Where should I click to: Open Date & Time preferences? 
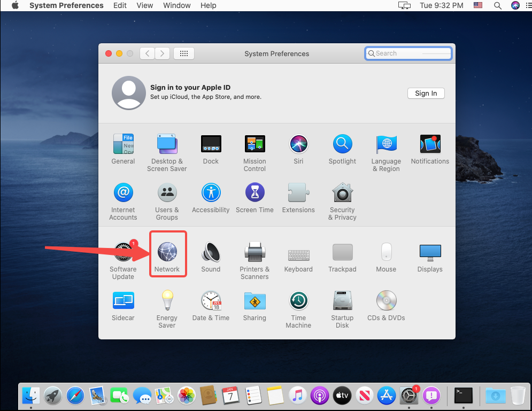pos(211,306)
